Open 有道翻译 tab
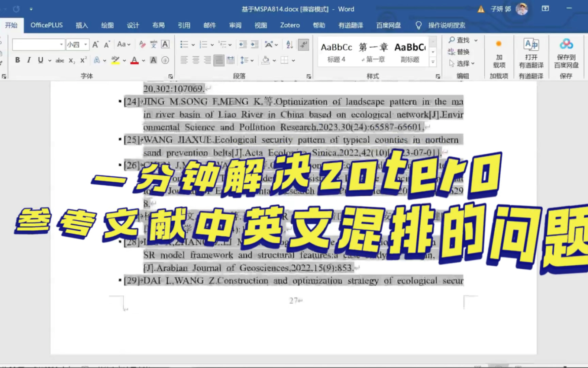The height and width of the screenshot is (368, 588). [350, 25]
